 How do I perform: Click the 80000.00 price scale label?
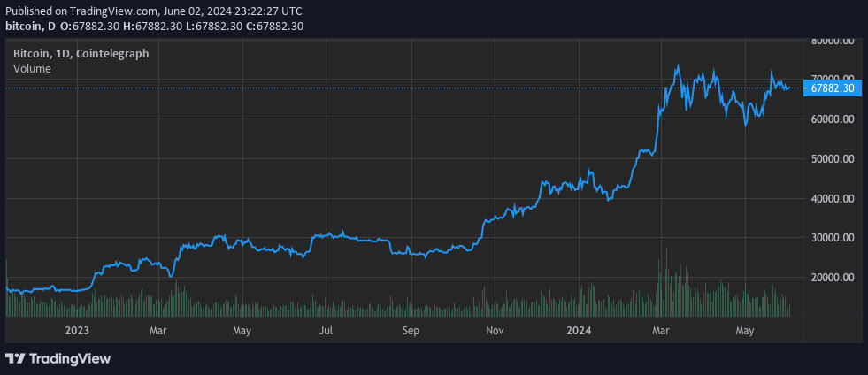click(832, 41)
